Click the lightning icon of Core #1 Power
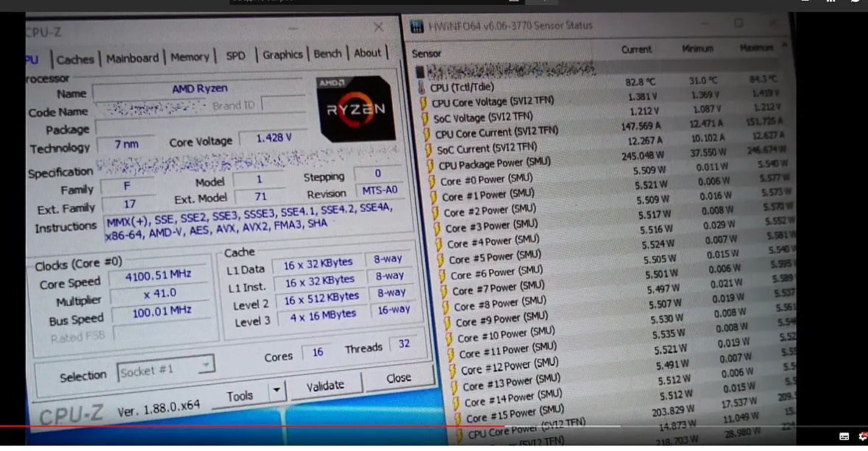This screenshot has width=868, height=451. pyautogui.click(x=434, y=197)
